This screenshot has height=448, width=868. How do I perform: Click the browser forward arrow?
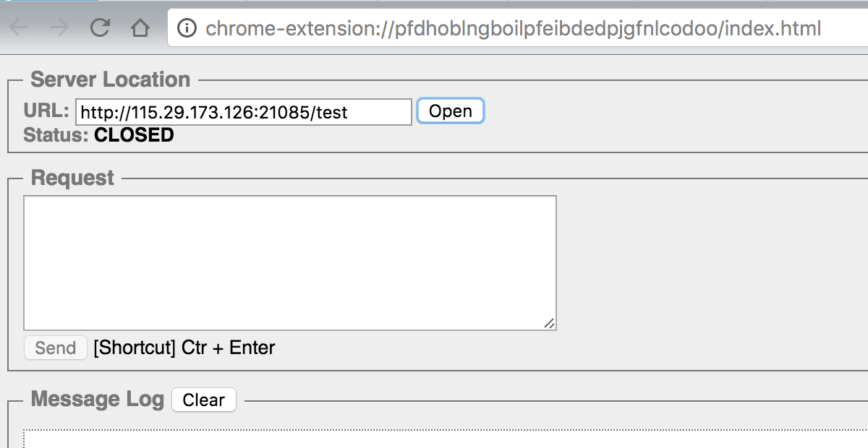click(59, 28)
